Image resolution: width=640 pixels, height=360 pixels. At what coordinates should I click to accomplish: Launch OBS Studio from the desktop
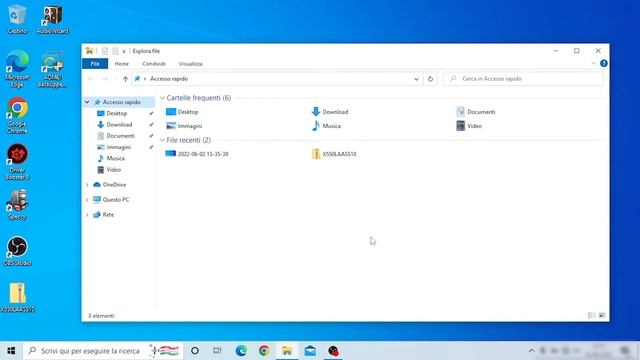(17, 251)
